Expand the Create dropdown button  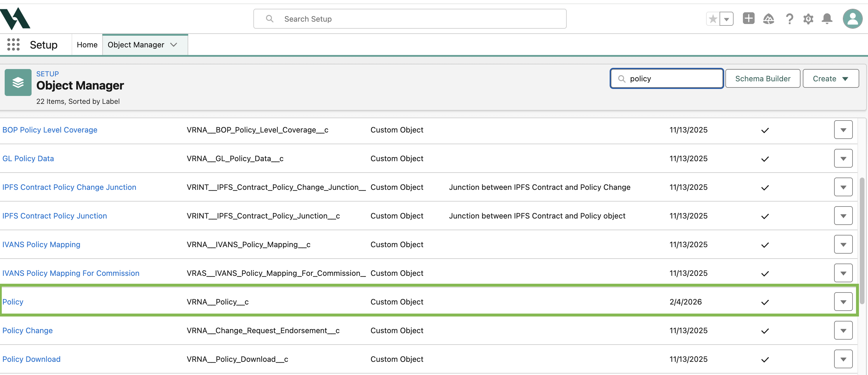pos(831,79)
